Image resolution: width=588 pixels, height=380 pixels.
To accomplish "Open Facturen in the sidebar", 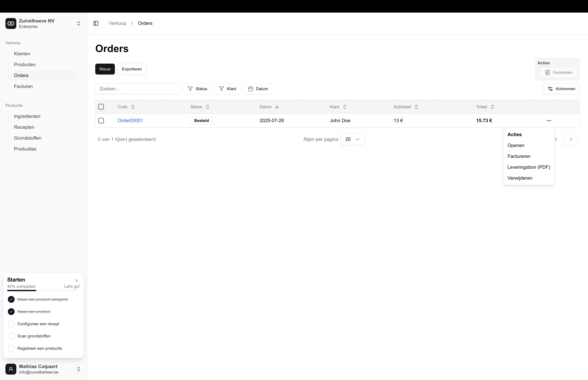I will pos(43,86).
